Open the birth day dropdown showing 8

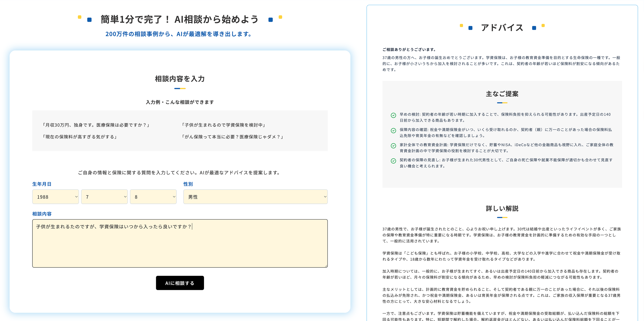tap(153, 197)
